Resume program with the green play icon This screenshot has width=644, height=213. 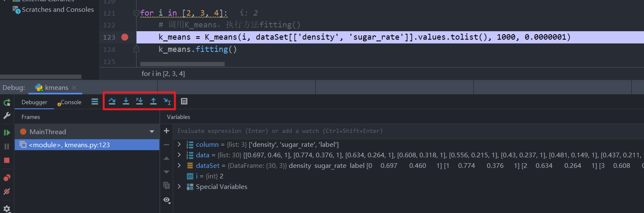7,132
